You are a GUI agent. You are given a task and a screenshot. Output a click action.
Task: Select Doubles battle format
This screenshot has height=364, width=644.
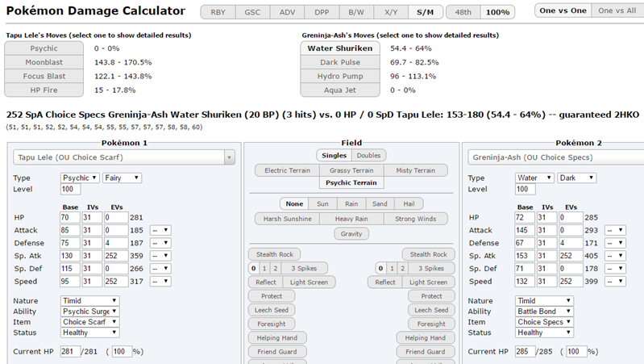pos(369,156)
